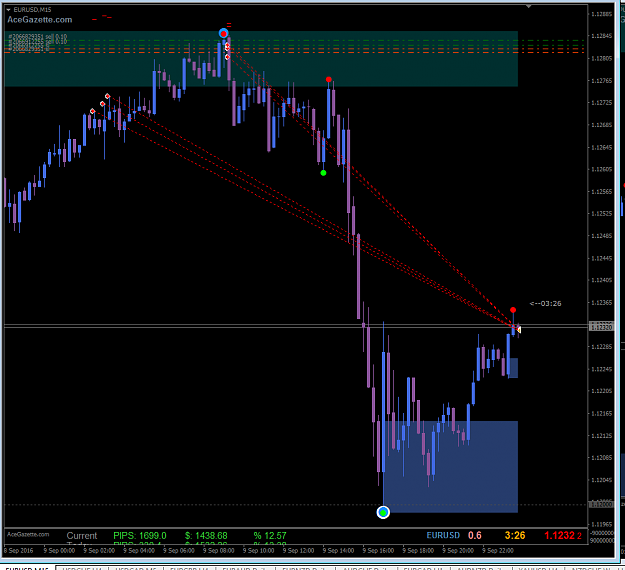
Task: Click the 1.12365 price axis label
Action: [601, 303]
